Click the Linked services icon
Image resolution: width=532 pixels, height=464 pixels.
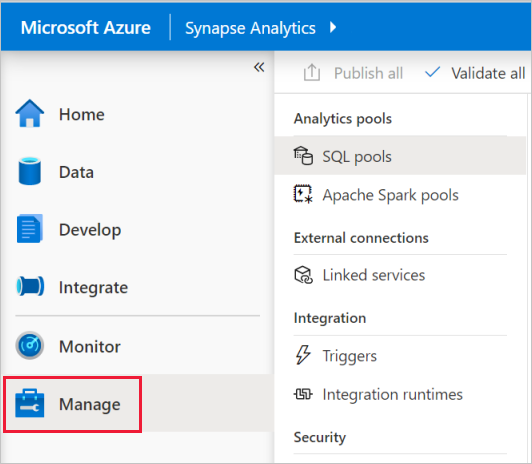(303, 275)
